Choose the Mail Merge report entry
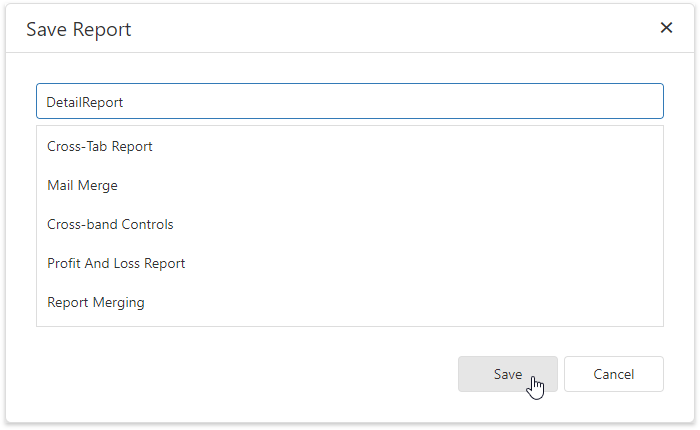Image resolution: width=700 pixels, height=430 pixels. pos(82,185)
